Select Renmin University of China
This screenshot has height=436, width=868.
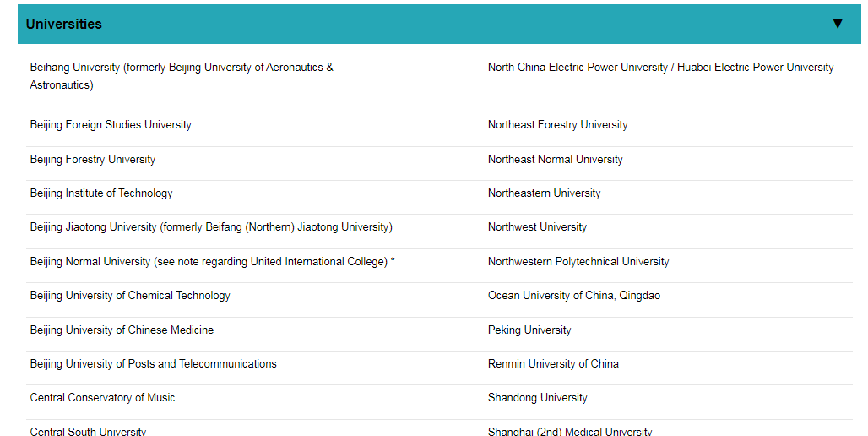coord(553,363)
